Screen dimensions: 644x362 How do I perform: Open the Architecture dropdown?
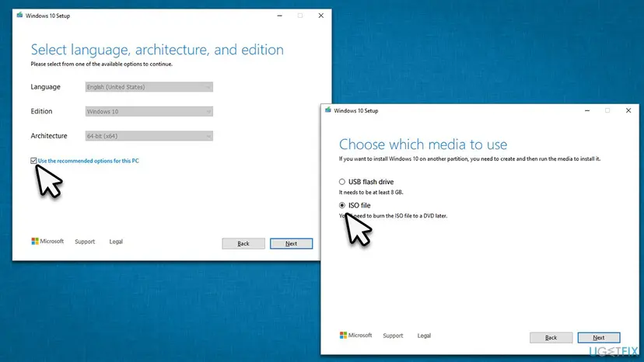click(x=149, y=136)
